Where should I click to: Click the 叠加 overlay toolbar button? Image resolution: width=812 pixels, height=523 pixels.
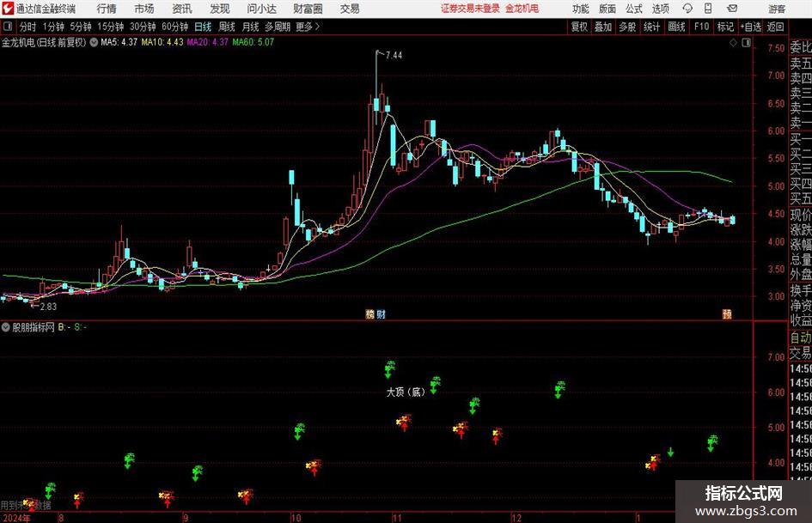(603, 27)
